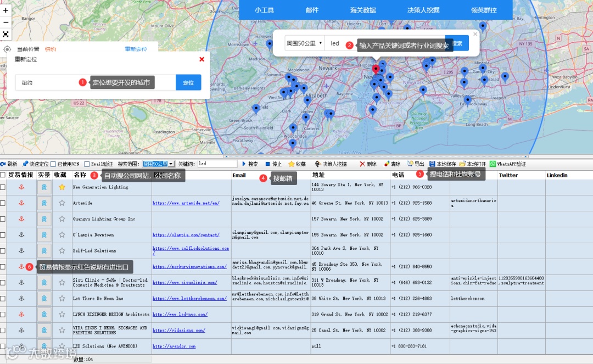Click the 关键词 input containing led

pos(217,164)
